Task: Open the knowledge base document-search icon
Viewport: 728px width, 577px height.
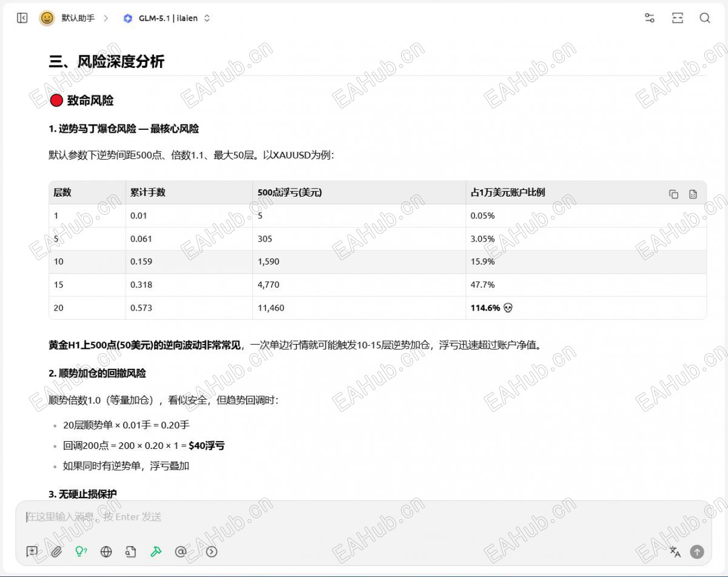Action: [130, 552]
